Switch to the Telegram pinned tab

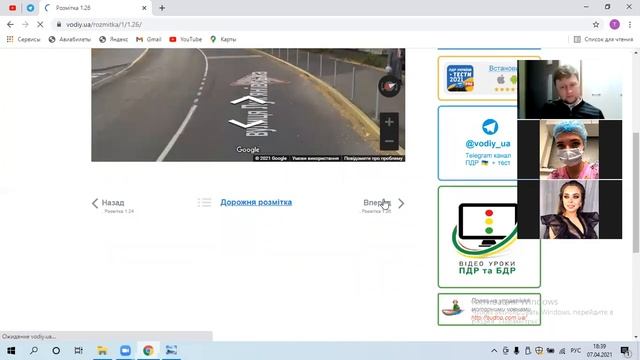tap(31, 8)
